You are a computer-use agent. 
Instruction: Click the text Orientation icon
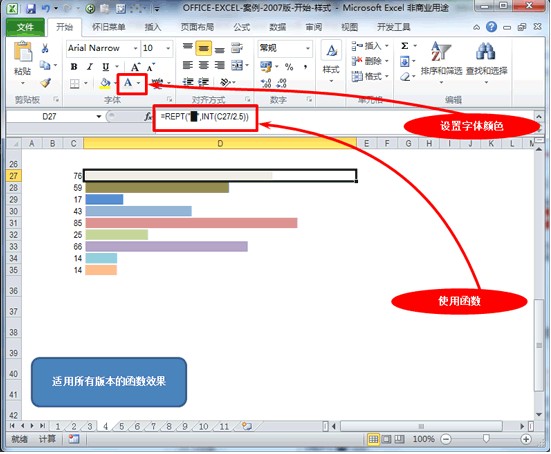coord(225,83)
